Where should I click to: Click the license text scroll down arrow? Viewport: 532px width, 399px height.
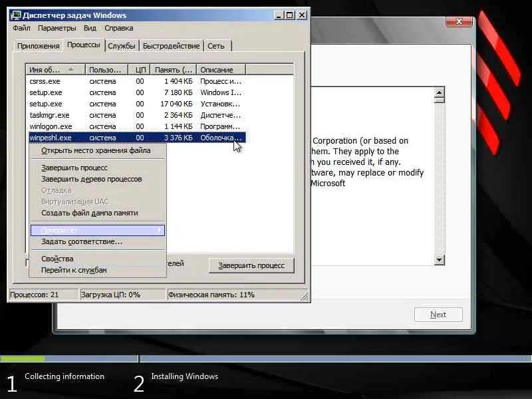click(x=440, y=260)
